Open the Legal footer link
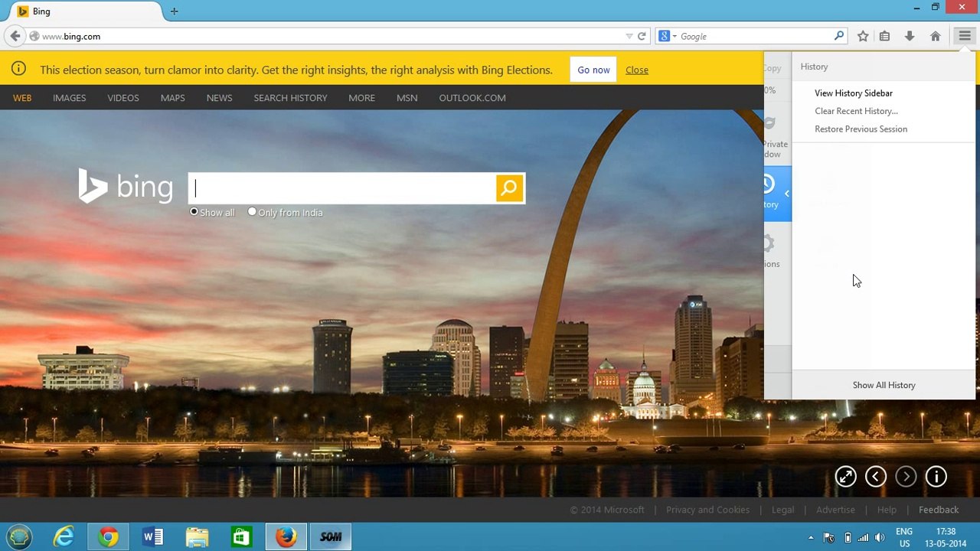 coord(782,510)
